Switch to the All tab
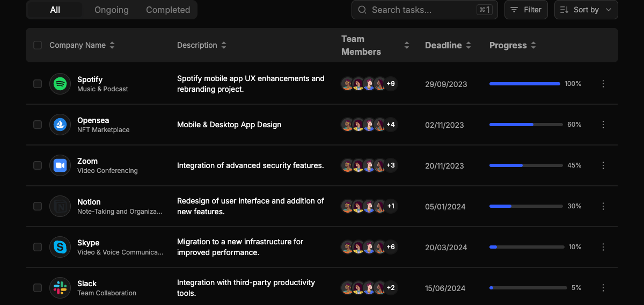This screenshot has height=305, width=644. [55, 10]
